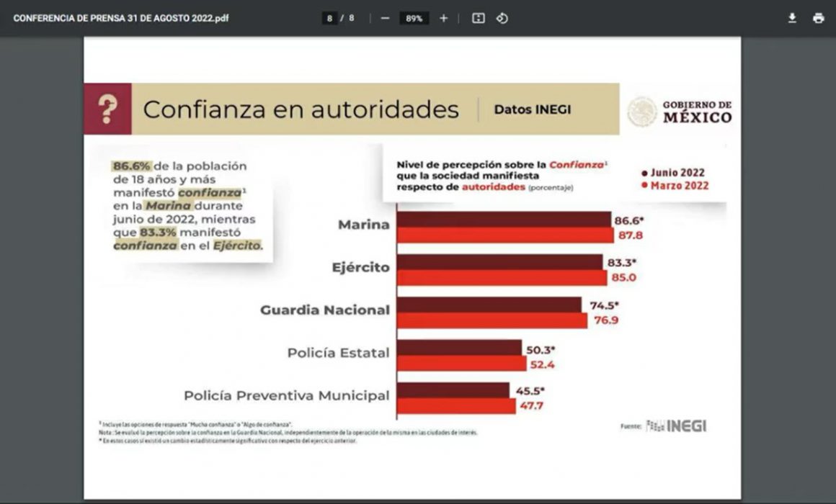Viewport: 836px width, 504px height.
Task: Click the 'Policía Estatal' chart label
Action: coord(338,353)
